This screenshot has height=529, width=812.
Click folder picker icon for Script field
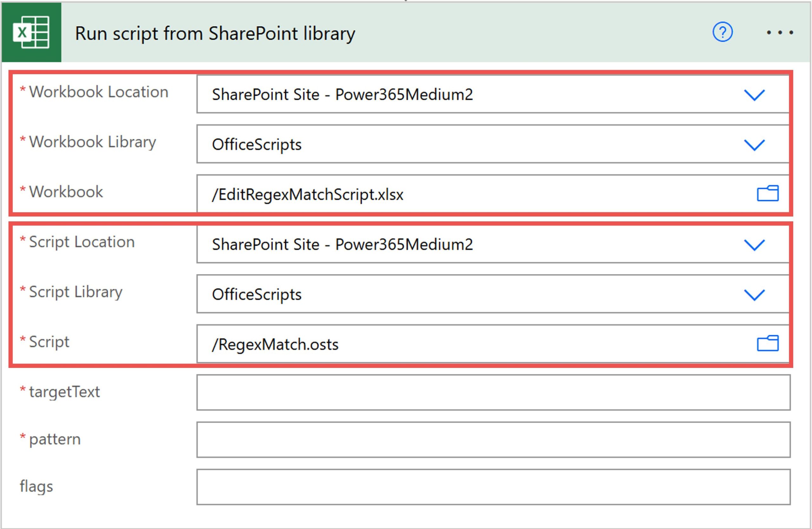point(768,343)
